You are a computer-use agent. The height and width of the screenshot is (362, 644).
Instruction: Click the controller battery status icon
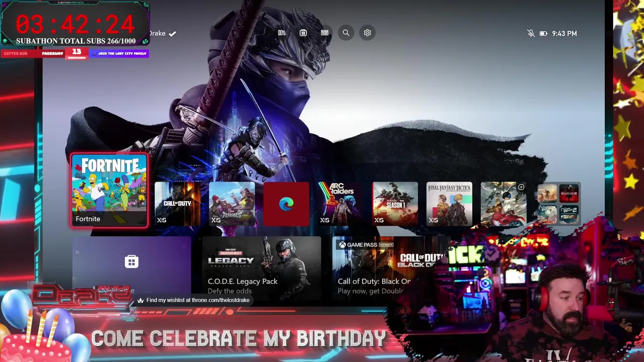(543, 34)
